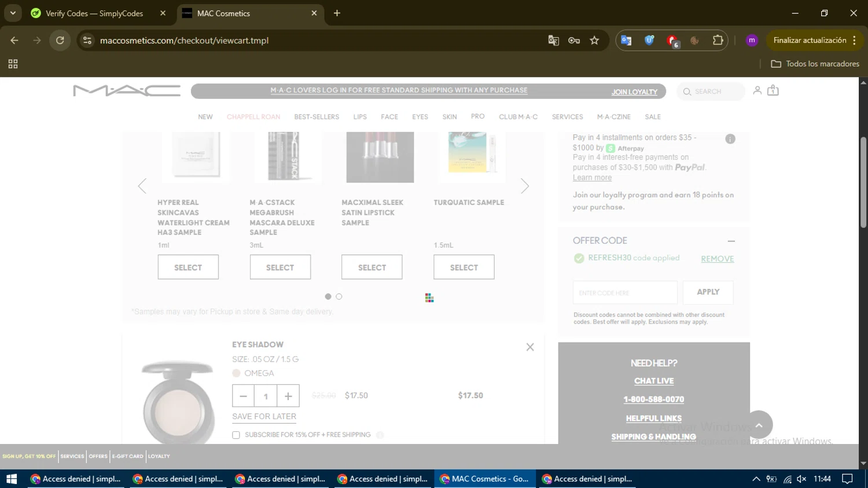Viewport: 868px width, 488px height.
Task: Select the Turquatic sample
Action: tap(464, 267)
